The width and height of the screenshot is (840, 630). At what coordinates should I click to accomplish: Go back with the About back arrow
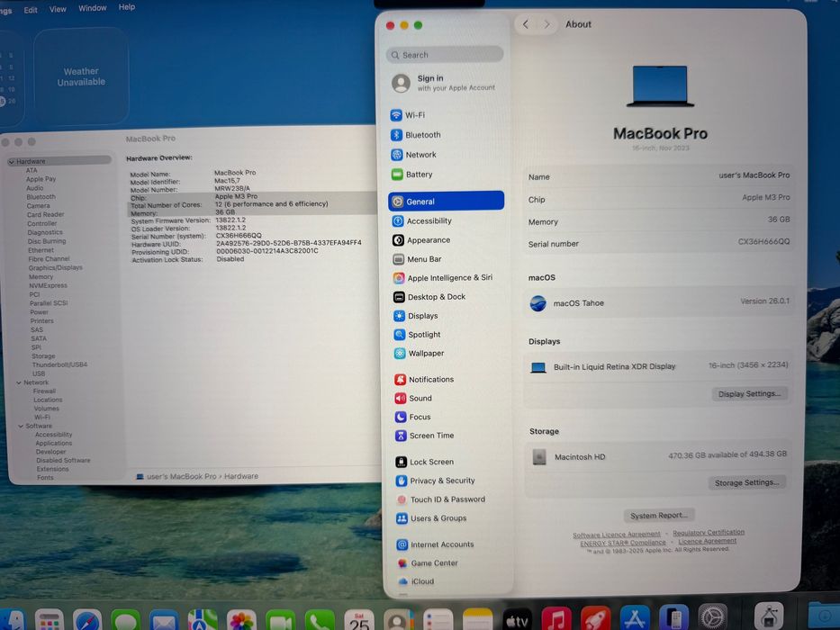526,24
